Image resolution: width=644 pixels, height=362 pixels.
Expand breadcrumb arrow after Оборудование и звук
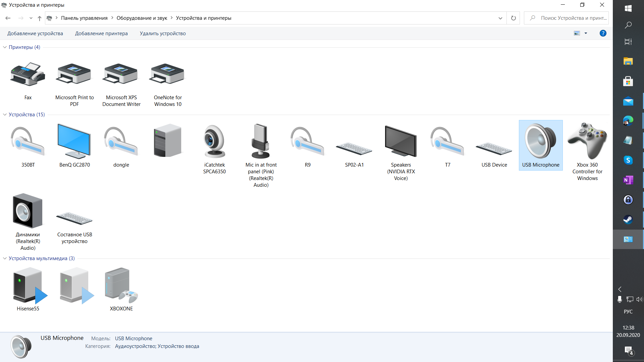click(x=172, y=18)
